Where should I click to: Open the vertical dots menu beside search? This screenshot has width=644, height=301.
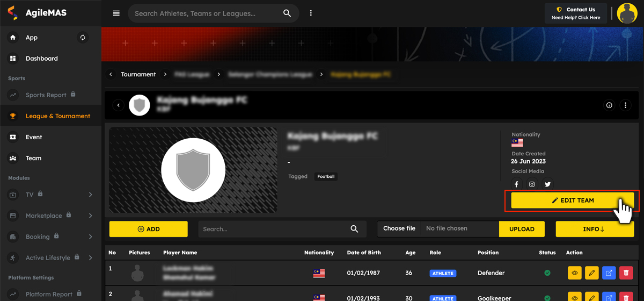click(311, 13)
